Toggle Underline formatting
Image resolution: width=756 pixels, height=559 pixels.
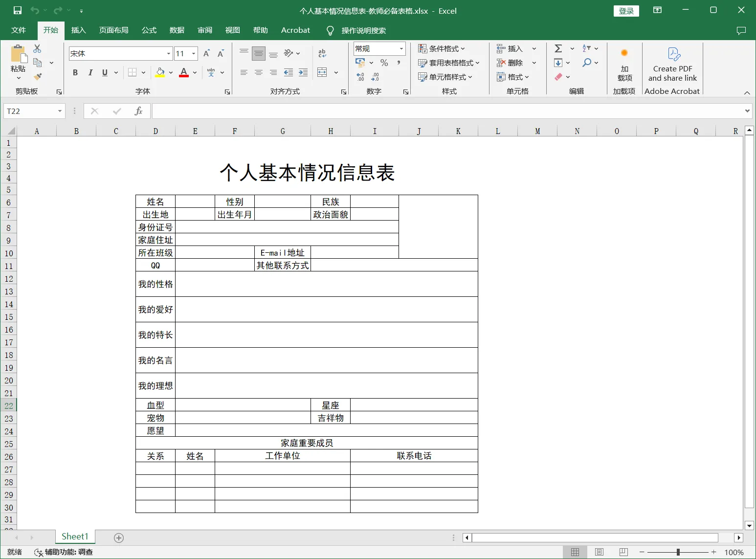click(105, 72)
